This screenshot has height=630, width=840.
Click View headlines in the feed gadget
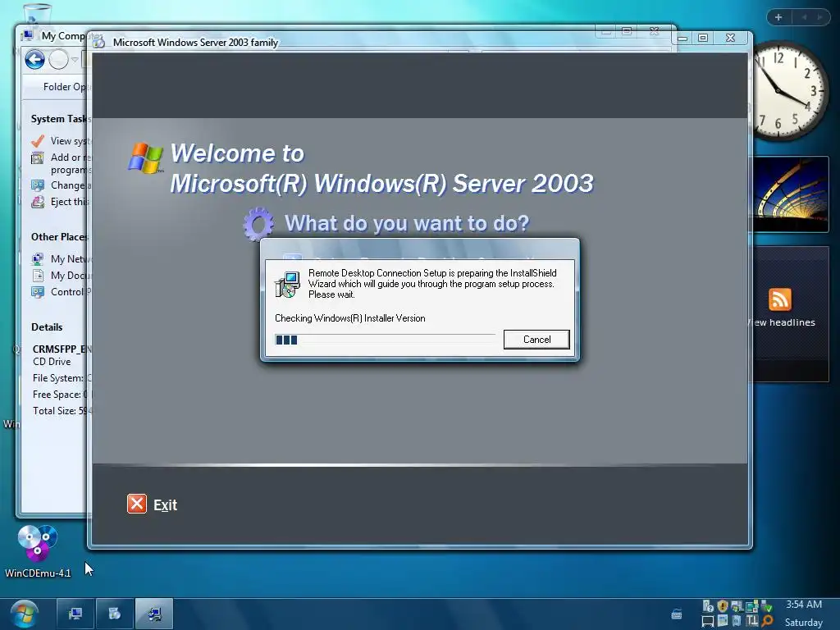[x=783, y=322]
